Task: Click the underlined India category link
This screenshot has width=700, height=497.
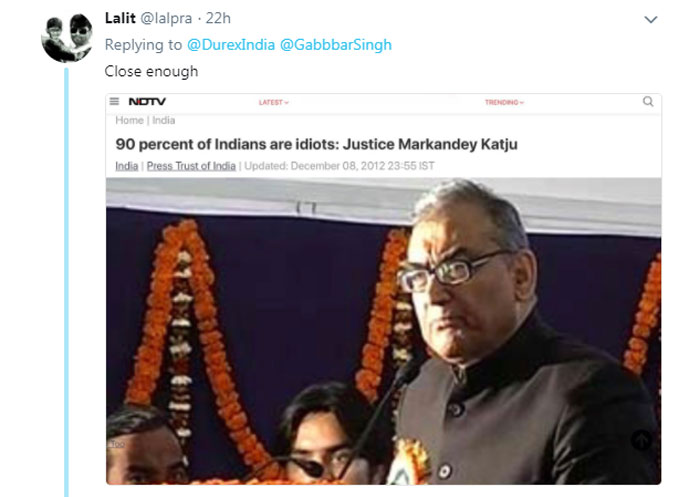Action: pyautogui.click(x=127, y=166)
